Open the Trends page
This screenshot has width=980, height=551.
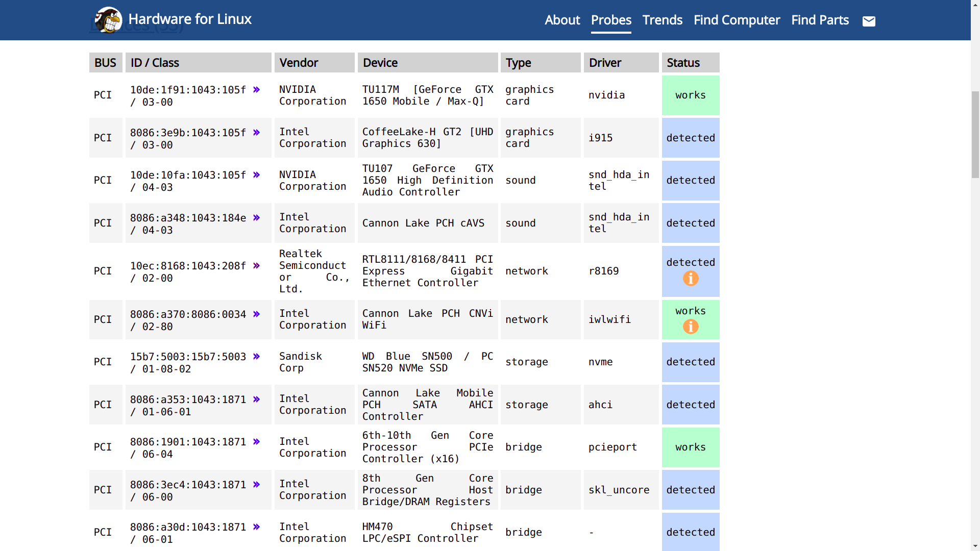click(x=663, y=20)
